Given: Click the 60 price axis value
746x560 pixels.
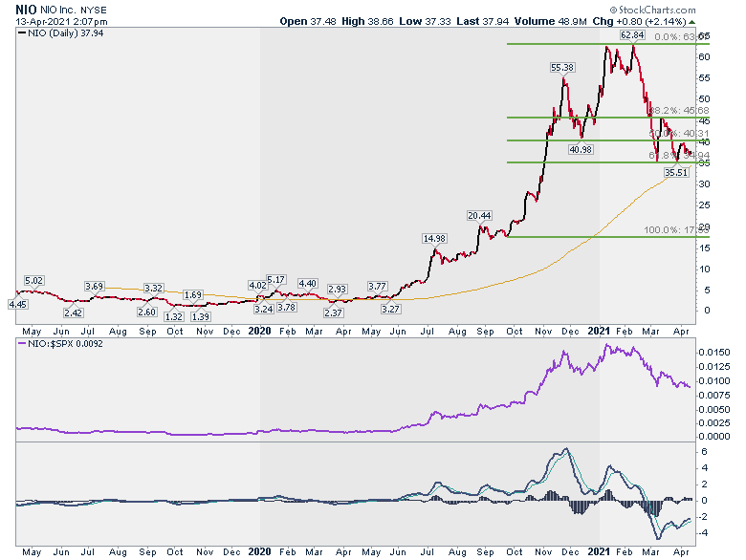Looking at the screenshot, I should 704,57.
